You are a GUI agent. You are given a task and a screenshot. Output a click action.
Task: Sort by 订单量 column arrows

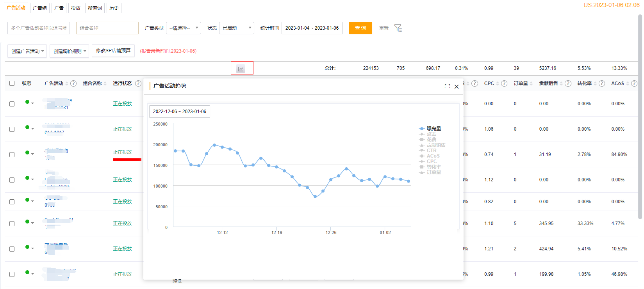tap(531, 83)
